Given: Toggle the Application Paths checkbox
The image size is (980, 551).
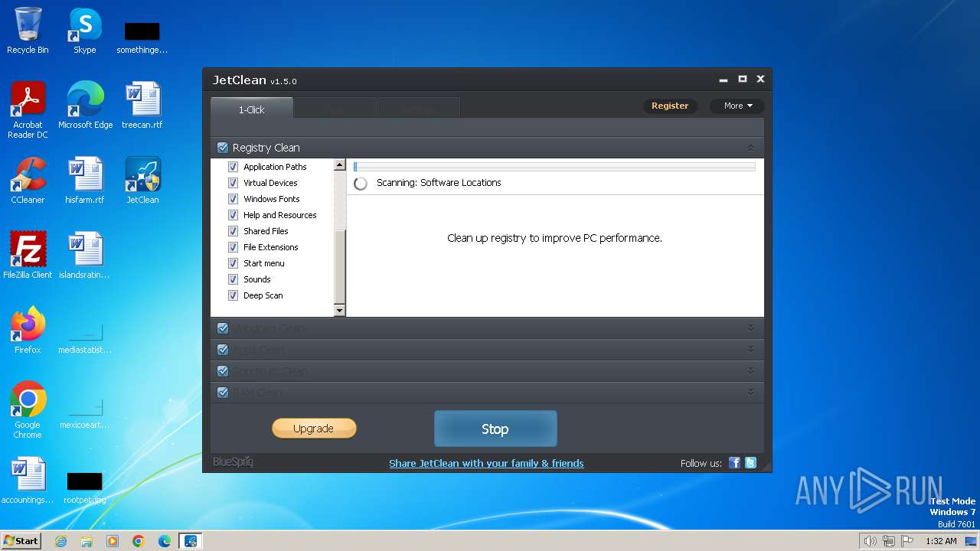Looking at the screenshot, I should (234, 167).
